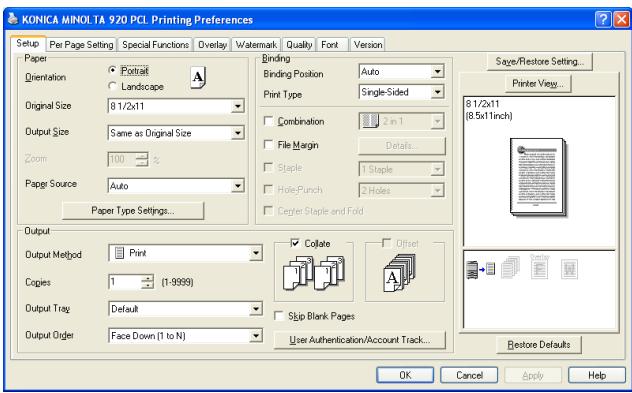
Task: Open the 1 Staple dropdown
Action: pos(437,169)
